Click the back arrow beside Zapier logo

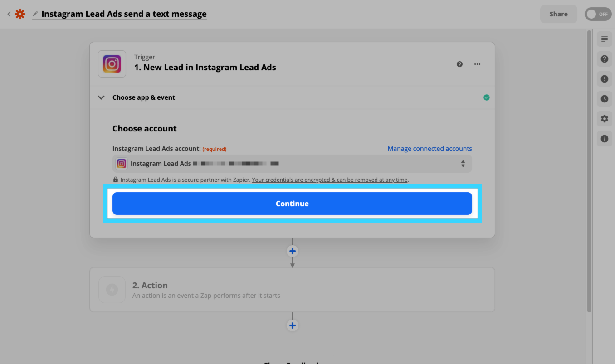coord(9,14)
